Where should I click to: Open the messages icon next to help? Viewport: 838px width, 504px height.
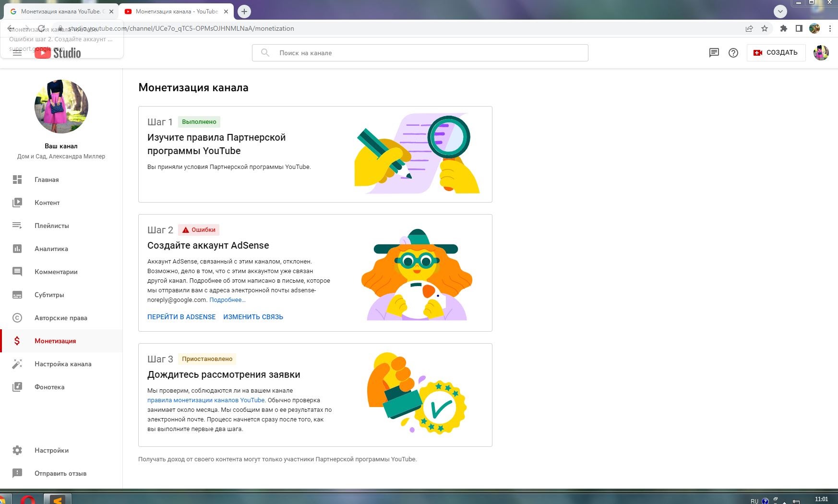coord(714,53)
